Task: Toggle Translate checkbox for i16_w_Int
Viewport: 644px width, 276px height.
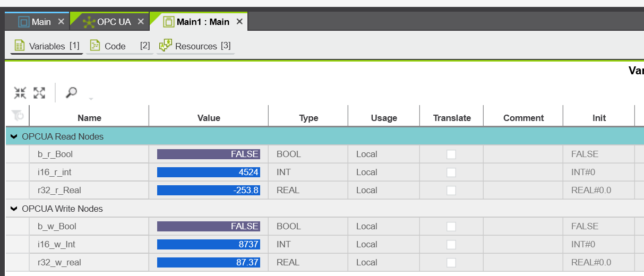Action: pyautogui.click(x=451, y=245)
